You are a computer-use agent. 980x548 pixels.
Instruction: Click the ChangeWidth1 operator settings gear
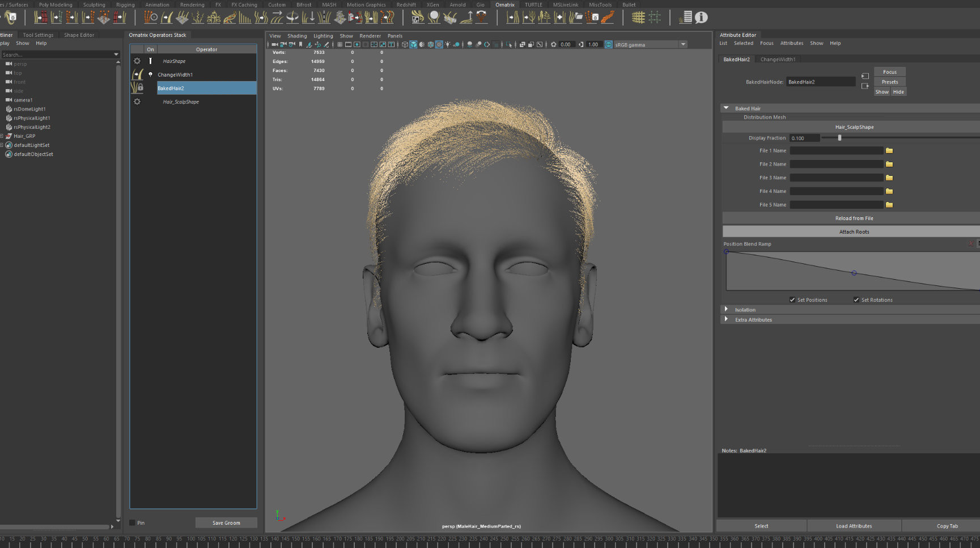[x=137, y=74]
